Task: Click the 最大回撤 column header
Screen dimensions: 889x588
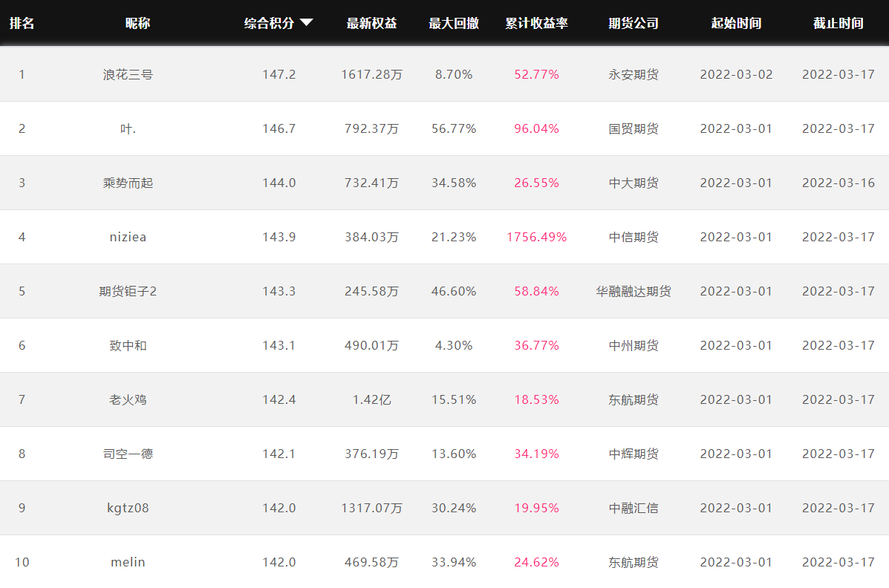Action: pyautogui.click(x=454, y=23)
